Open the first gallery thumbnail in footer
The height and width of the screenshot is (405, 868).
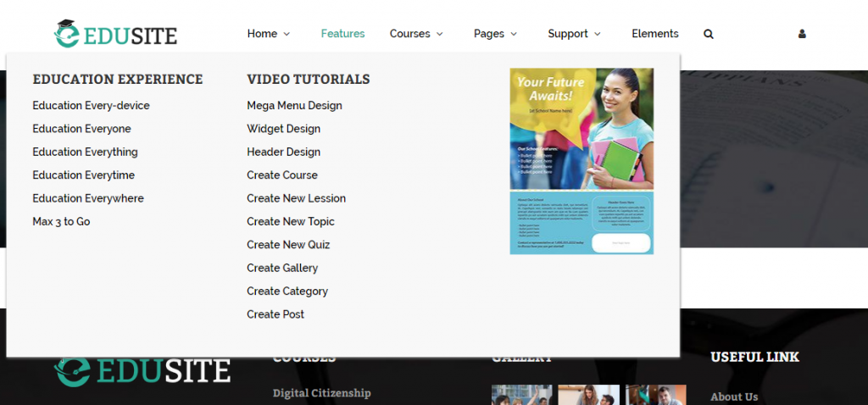click(521, 396)
